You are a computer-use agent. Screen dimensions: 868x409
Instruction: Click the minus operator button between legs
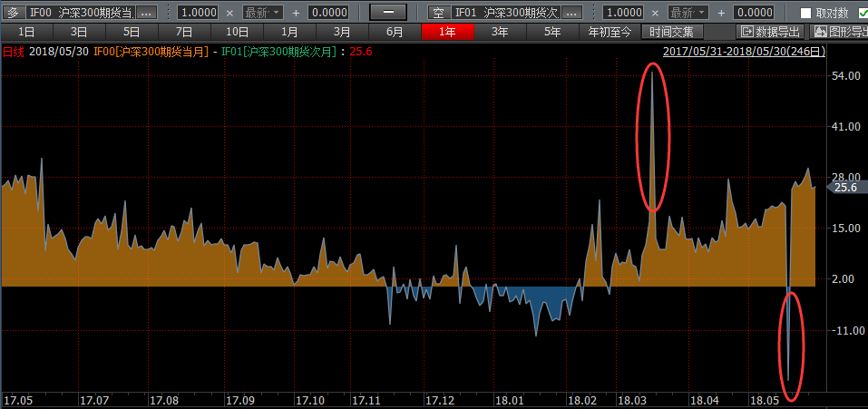[388, 13]
